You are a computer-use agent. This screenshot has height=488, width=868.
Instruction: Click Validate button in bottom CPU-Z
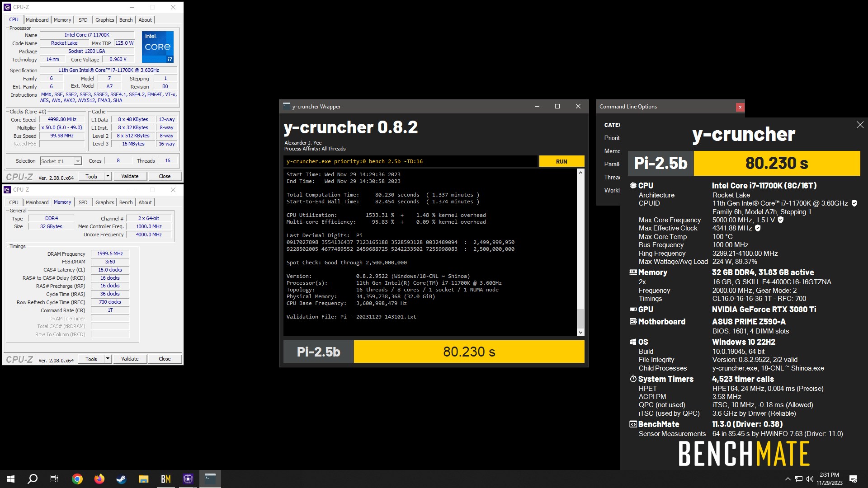pyautogui.click(x=130, y=359)
